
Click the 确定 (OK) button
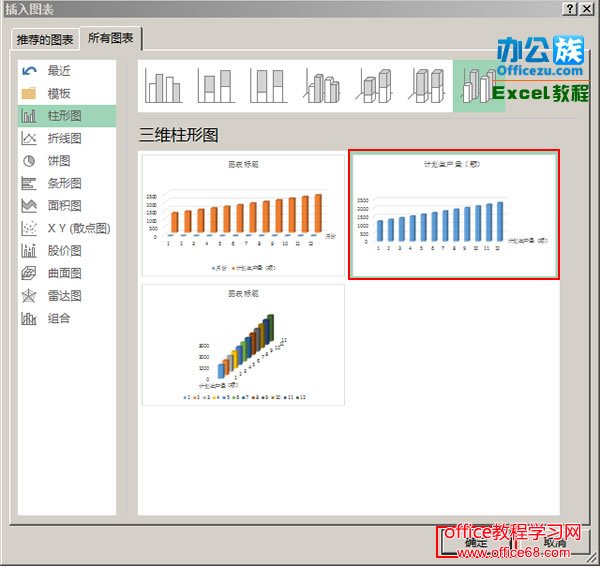click(x=476, y=542)
